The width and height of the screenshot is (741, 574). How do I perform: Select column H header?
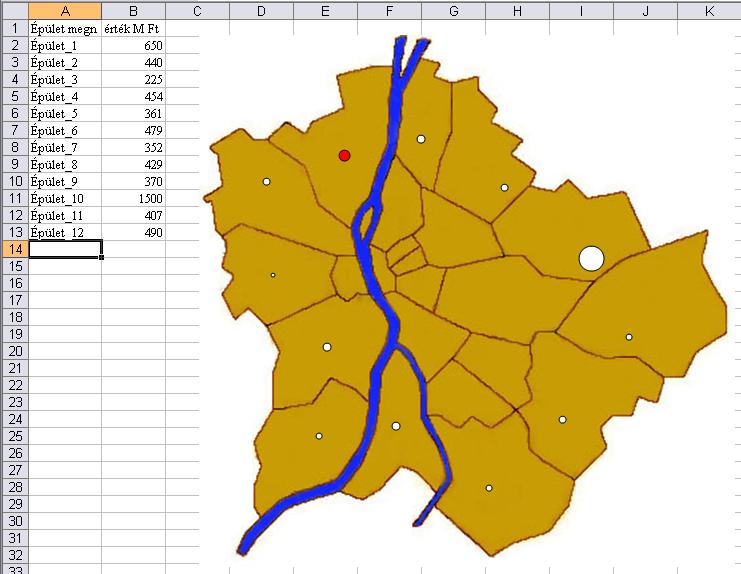517,11
